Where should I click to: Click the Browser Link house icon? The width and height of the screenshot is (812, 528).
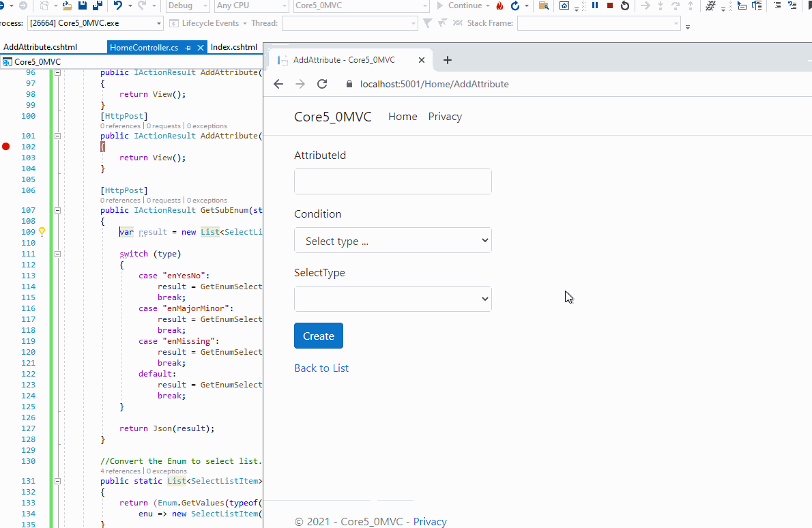pos(564,5)
